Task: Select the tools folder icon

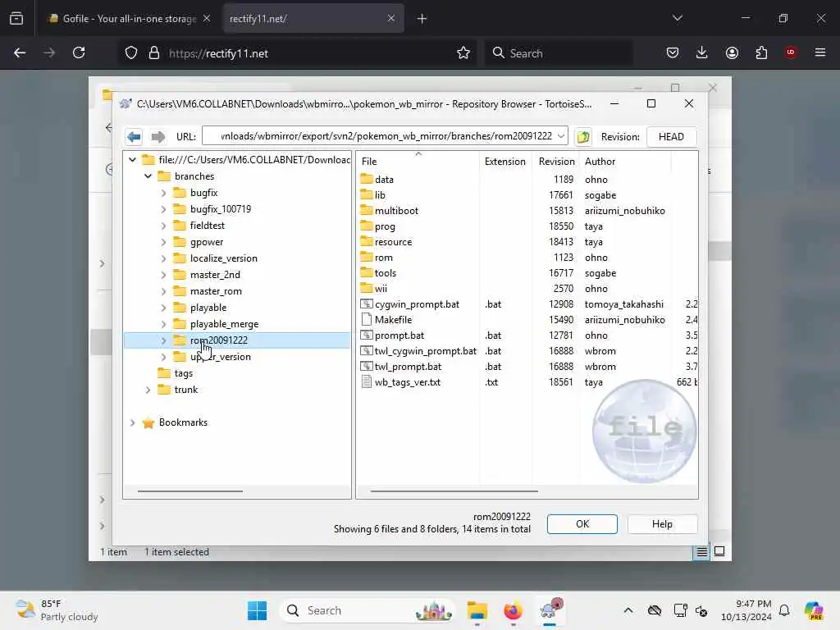Action: pyautogui.click(x=367, y=272)
